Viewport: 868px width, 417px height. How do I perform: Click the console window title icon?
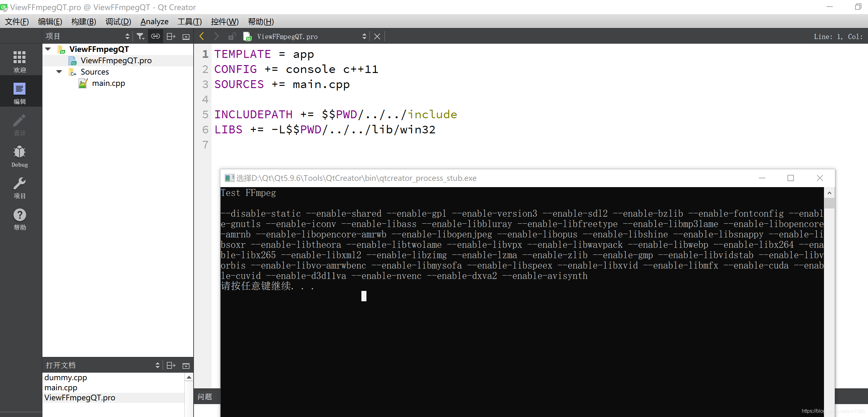click(229, 178)
